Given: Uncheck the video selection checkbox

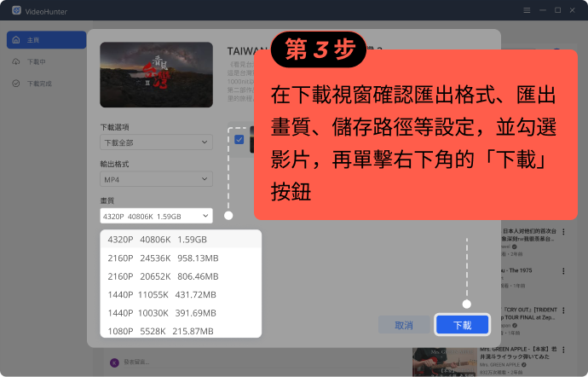Looking at the screenshot, I should click(239, 140).
